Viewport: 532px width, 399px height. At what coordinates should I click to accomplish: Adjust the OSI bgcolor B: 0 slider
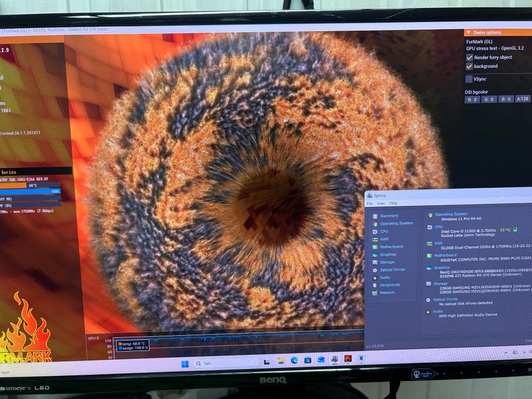pyautogui.click(x=506, y=99)
